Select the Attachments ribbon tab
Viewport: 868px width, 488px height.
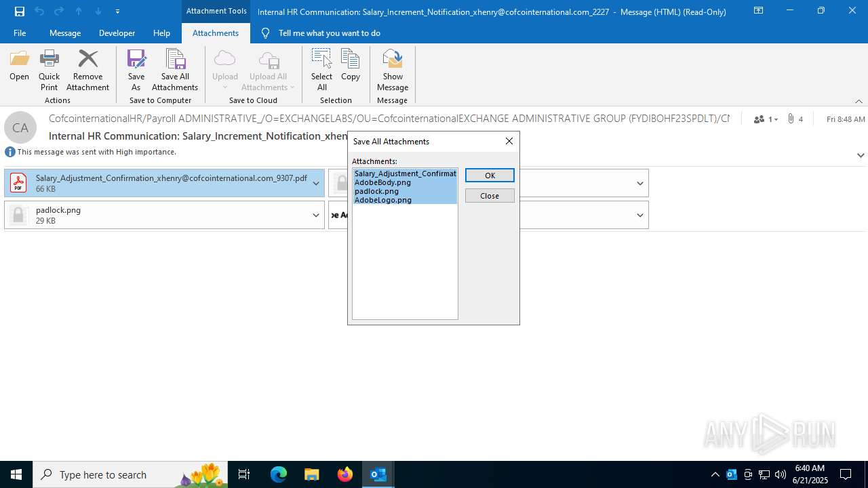tap(216, 33)
